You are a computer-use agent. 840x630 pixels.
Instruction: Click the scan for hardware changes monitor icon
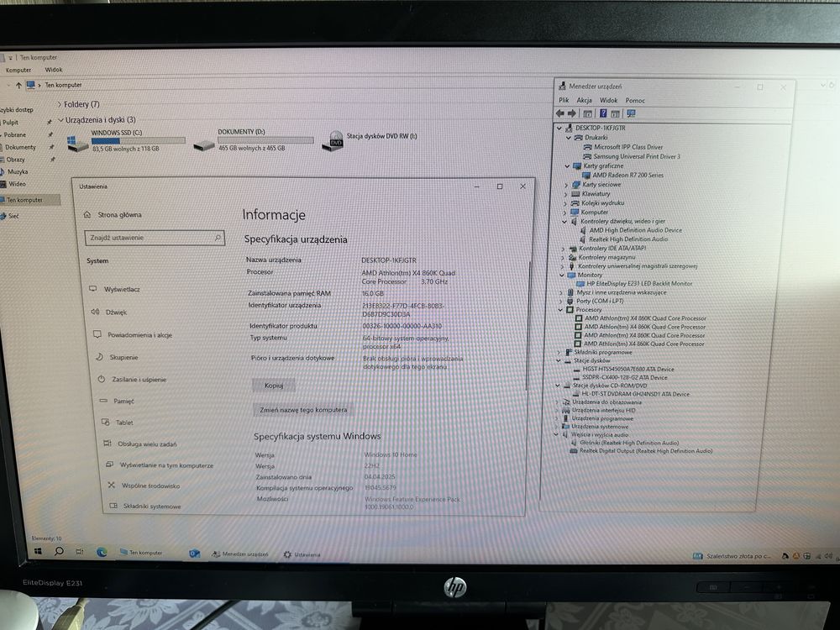631,113
